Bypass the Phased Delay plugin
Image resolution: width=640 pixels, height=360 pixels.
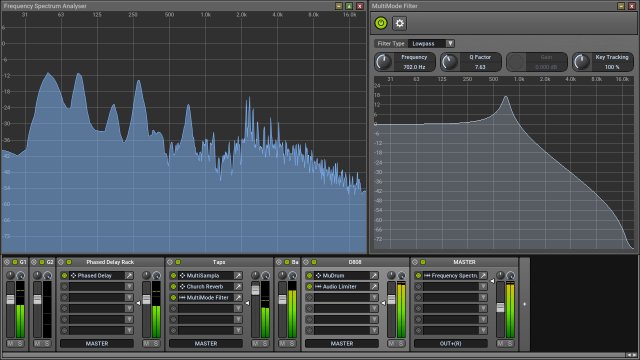pyautogui.click(x=64, y=276)
